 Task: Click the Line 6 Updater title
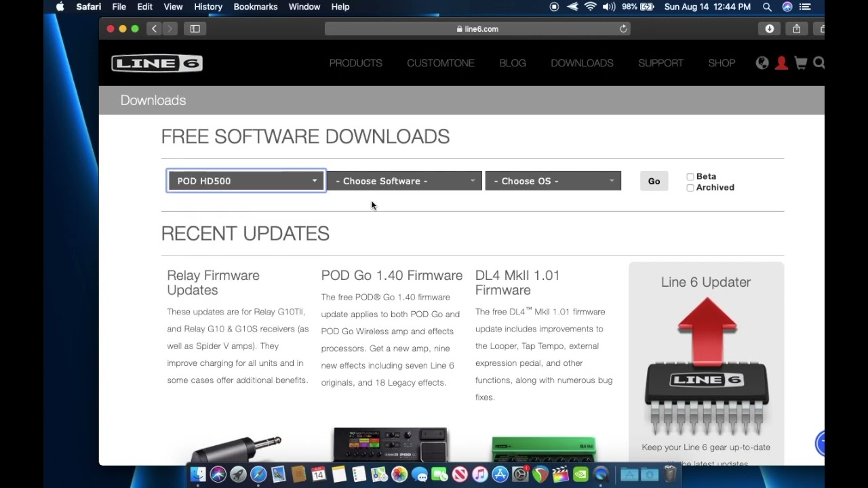[x=706, y=282]
